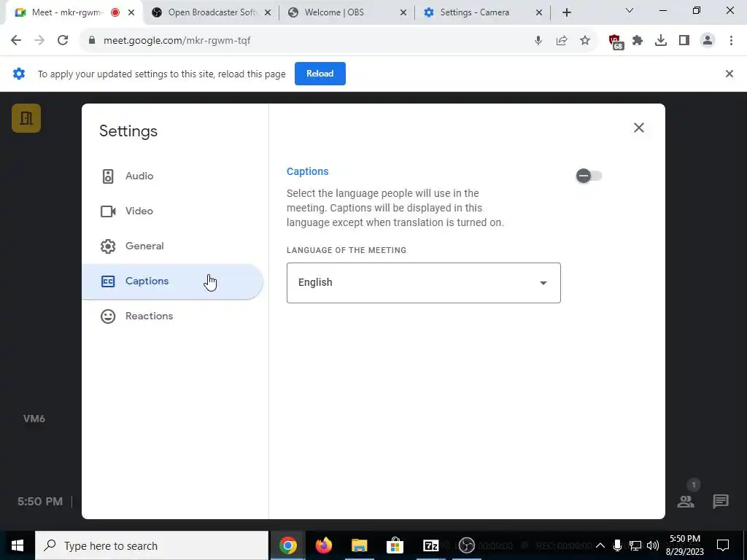This screenshot has height=560, width=747.
Task: Click the VM6 participant name label
Action: click(x=34, y=419)
